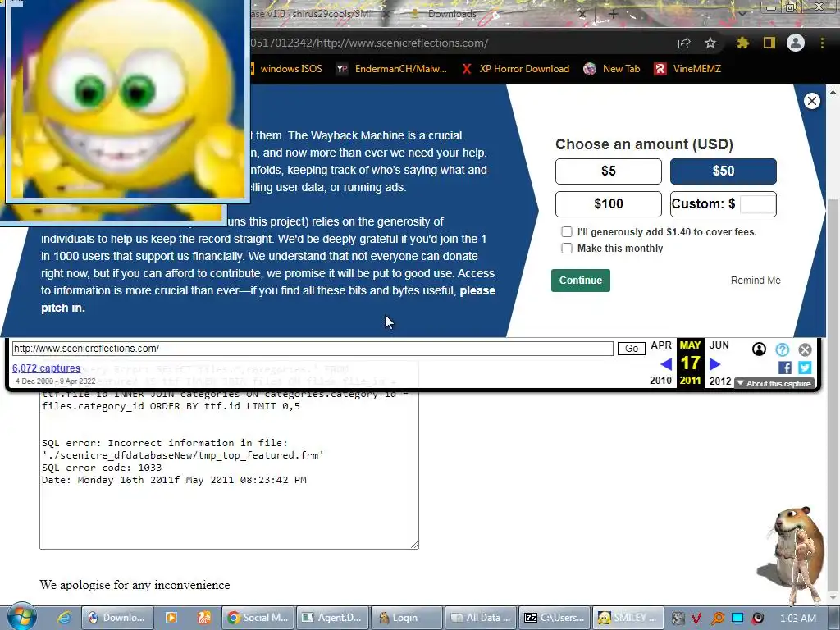Screen dimensions: 840x630
Task: Select the $100 donation amount
Action: pos(609,204)
